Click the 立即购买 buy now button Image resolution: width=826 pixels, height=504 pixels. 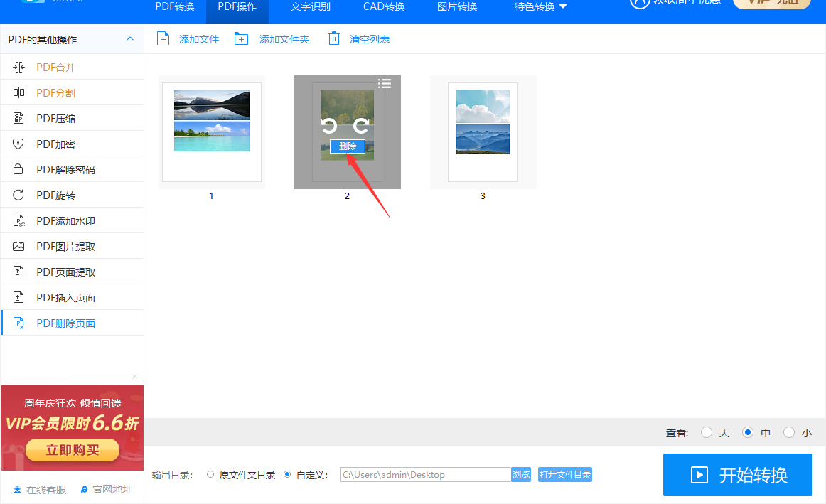point(73,450)
